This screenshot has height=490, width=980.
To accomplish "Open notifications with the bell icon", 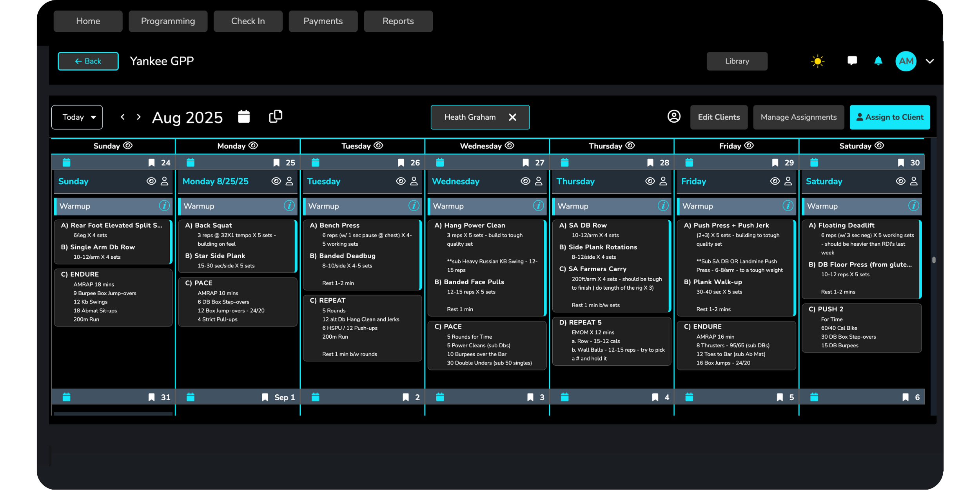I will pos(878,61).
